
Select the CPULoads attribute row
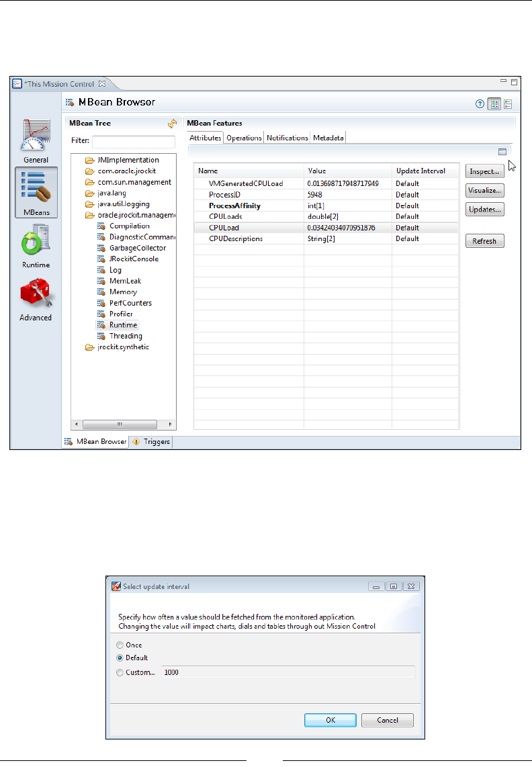(326, 217)
